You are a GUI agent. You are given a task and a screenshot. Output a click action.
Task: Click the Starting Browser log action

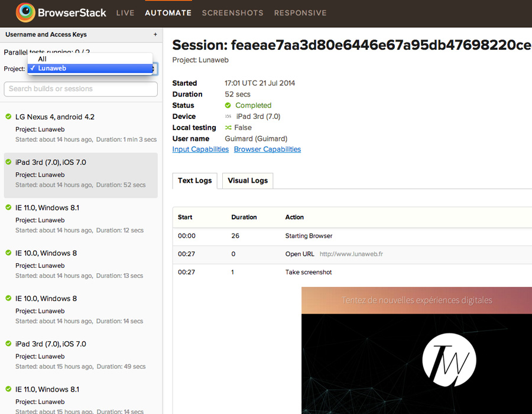pyautogui.click(x=309, y=236)
